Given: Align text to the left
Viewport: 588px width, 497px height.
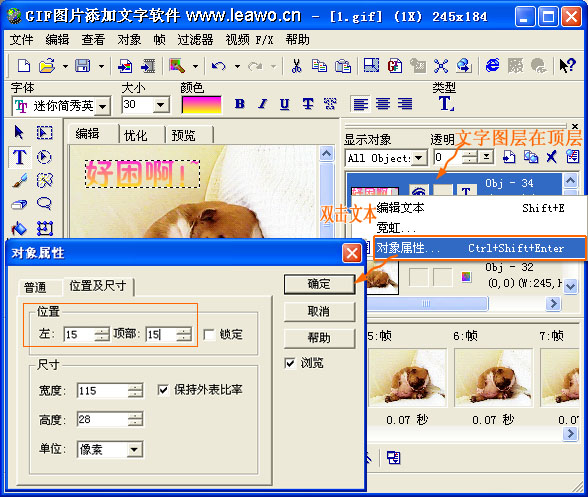Looking at the screenshot, I should (x=360, y=104).
